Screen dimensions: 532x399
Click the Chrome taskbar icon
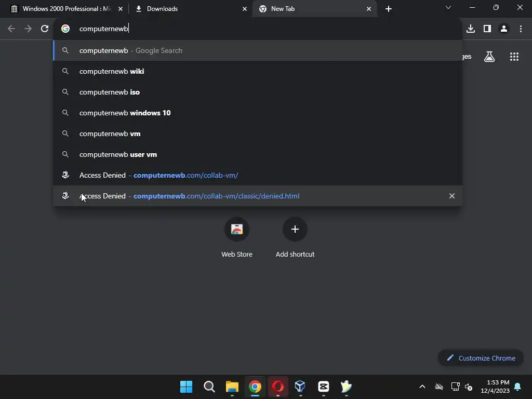(x=255, y=387)
